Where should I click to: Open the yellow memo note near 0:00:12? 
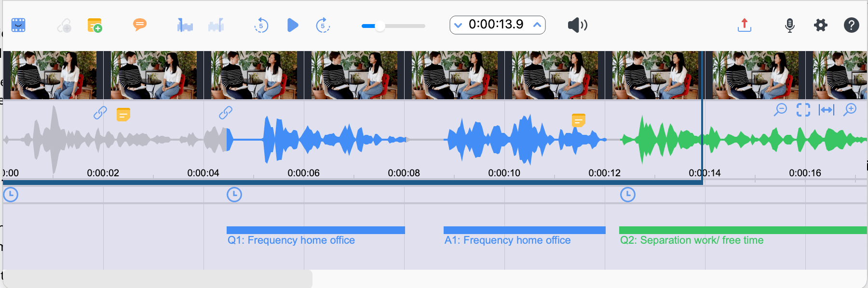point(579,120)
